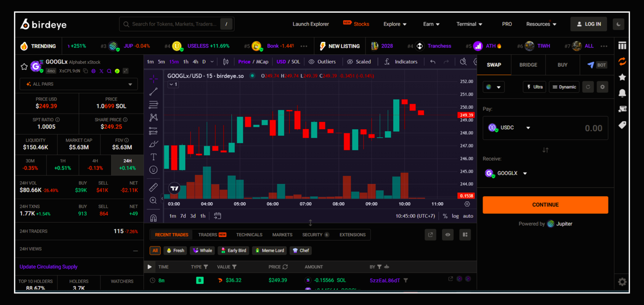The height and width of the screenshot is (305, 644).
Task: Select the ruler measure tool
Action: (x=153, y=187)
